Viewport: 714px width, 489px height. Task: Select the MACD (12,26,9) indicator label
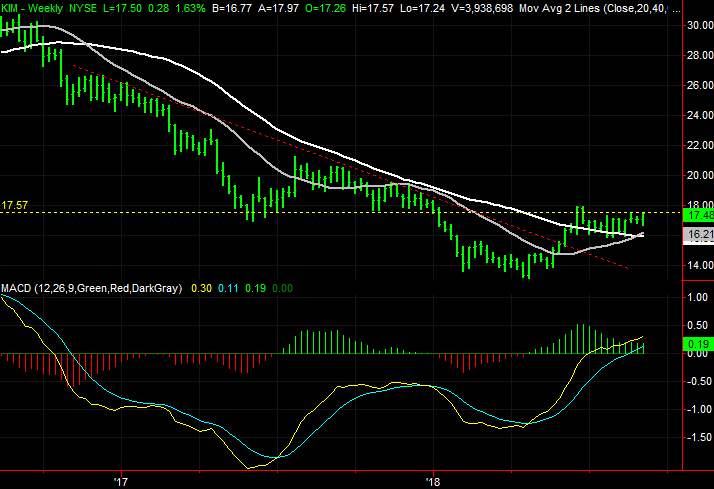point(92,288)
